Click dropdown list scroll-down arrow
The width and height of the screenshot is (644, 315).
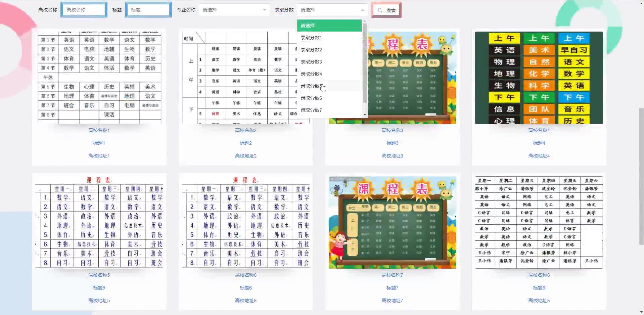point(365,115)
